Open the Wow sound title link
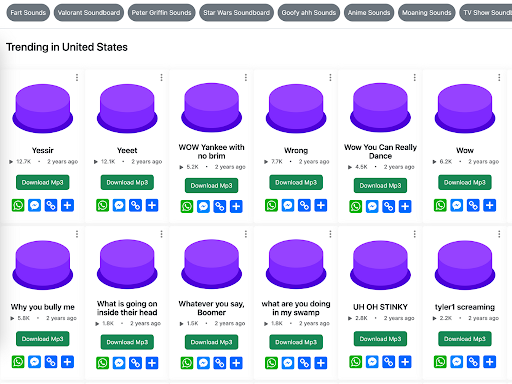 click(x=465, y=150)
